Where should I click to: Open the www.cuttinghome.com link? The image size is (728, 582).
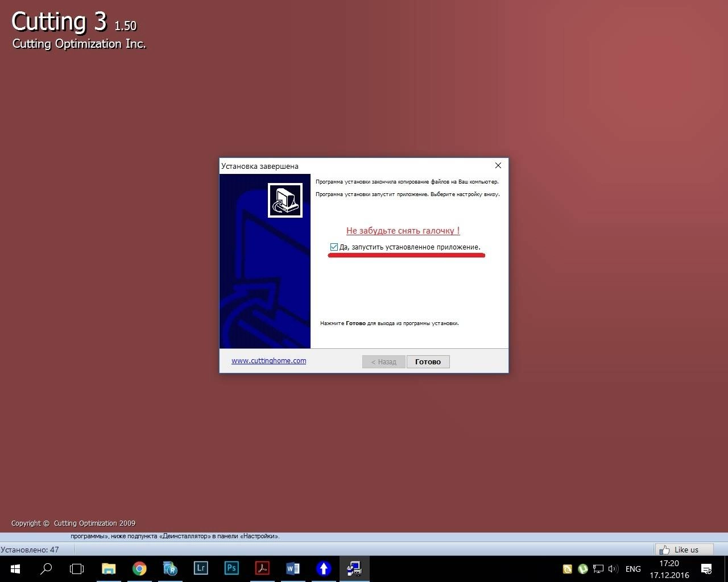268,360
